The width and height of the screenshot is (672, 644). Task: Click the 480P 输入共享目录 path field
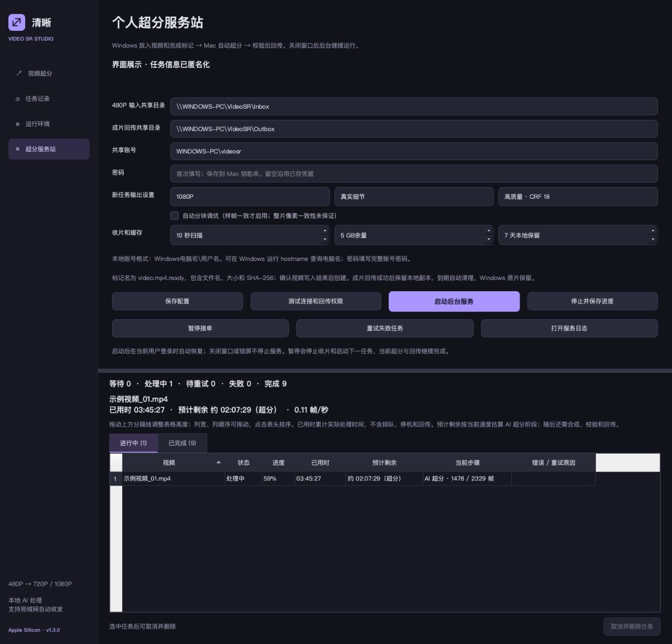point(414,106)
